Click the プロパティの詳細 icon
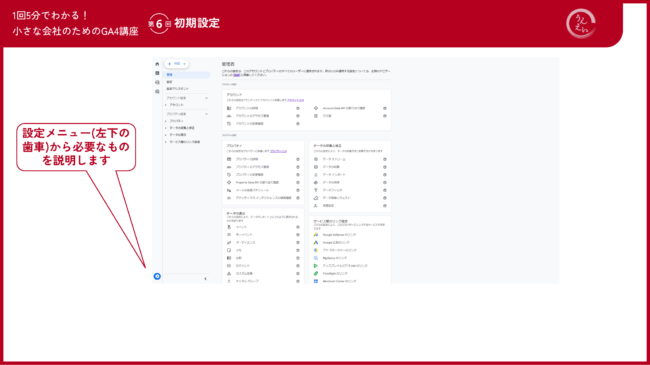The height and width of the screenshot is (365, 650). [229, 159]
